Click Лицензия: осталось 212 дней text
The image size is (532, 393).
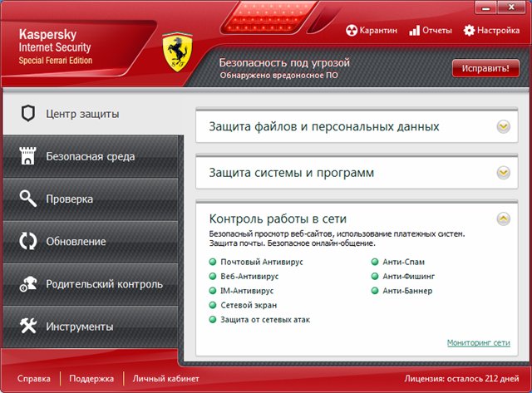tap(461, 378)
